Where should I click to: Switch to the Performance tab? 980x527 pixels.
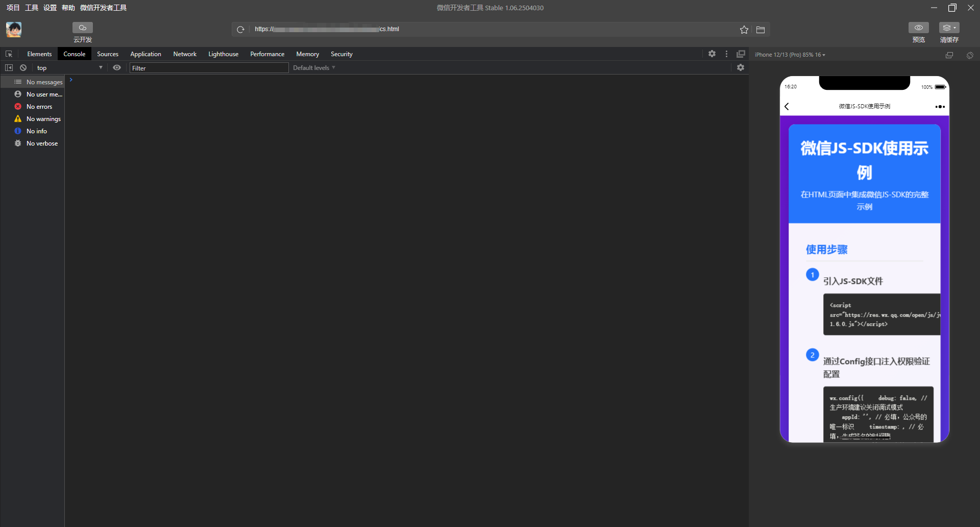[x=267, y=54]
